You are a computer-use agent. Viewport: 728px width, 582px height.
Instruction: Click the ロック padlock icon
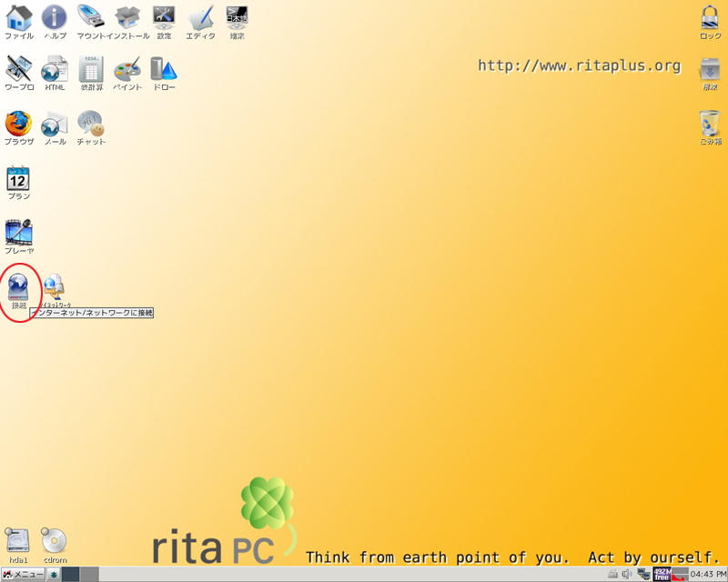click(x=710, y=18)
